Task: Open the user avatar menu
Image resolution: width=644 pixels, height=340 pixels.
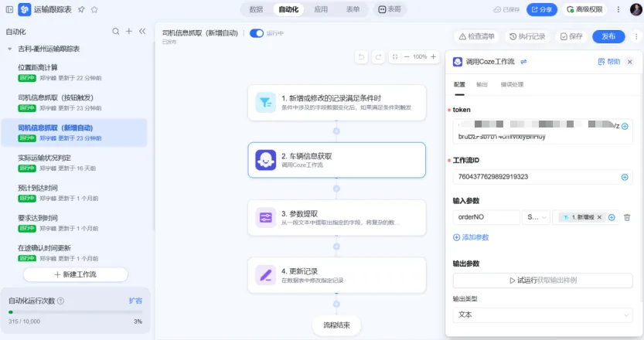Action: tap(636, 9)
